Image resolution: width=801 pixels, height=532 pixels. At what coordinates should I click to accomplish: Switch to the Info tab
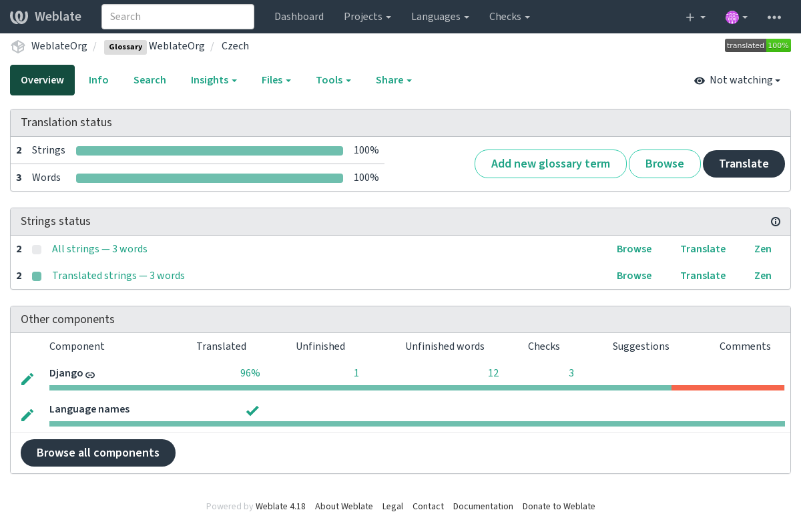click(x=98, y=80)
